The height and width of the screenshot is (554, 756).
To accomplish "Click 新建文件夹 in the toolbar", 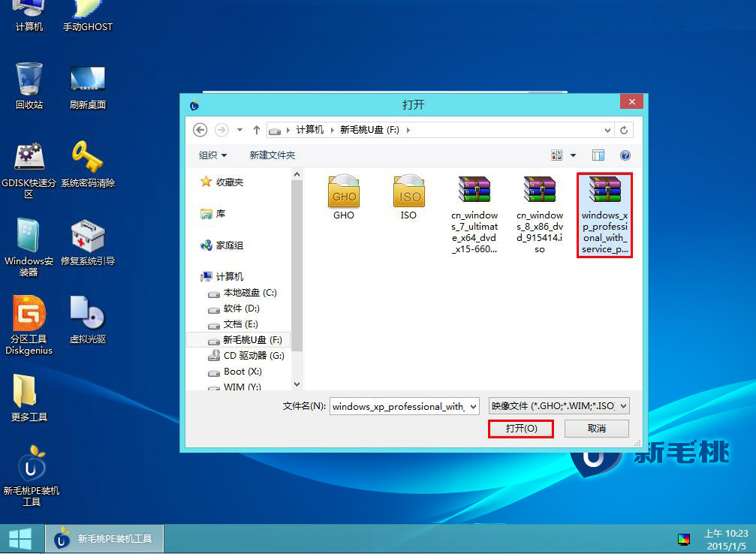I will [x=273, y=155].
